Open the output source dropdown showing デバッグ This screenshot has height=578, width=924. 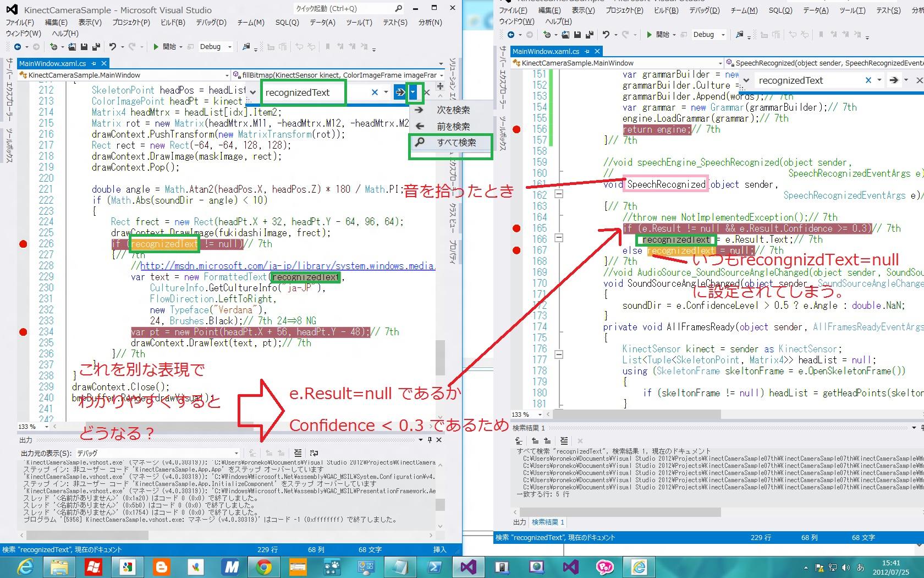236,453
